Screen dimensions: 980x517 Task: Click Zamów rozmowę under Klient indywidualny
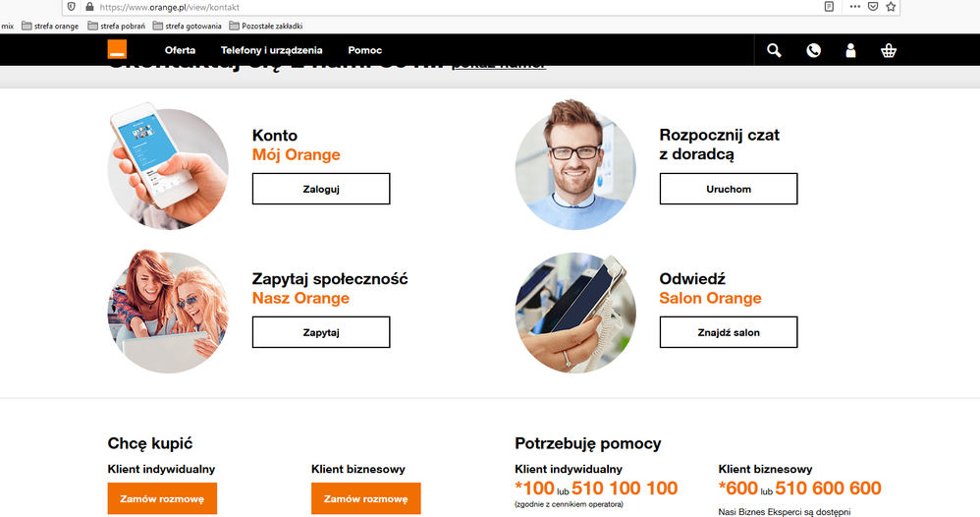[x=162, y=498]
